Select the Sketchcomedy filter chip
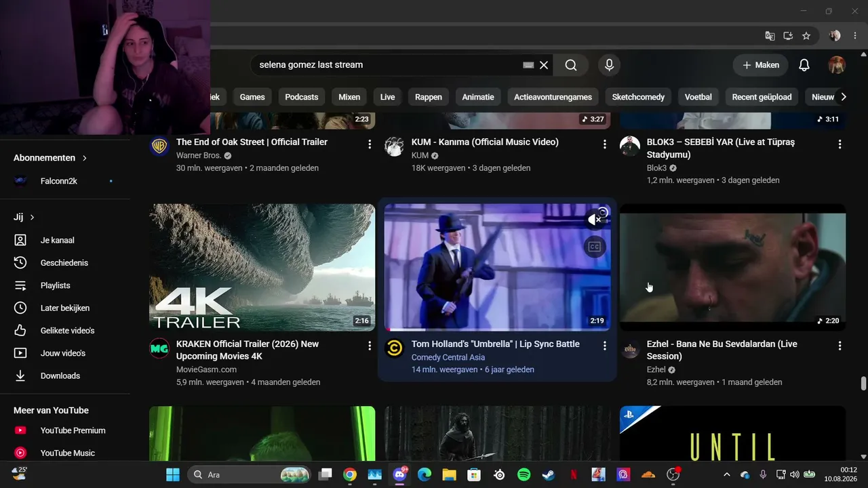The width and height of the screenshot is (868, 488). pos(638,97)
